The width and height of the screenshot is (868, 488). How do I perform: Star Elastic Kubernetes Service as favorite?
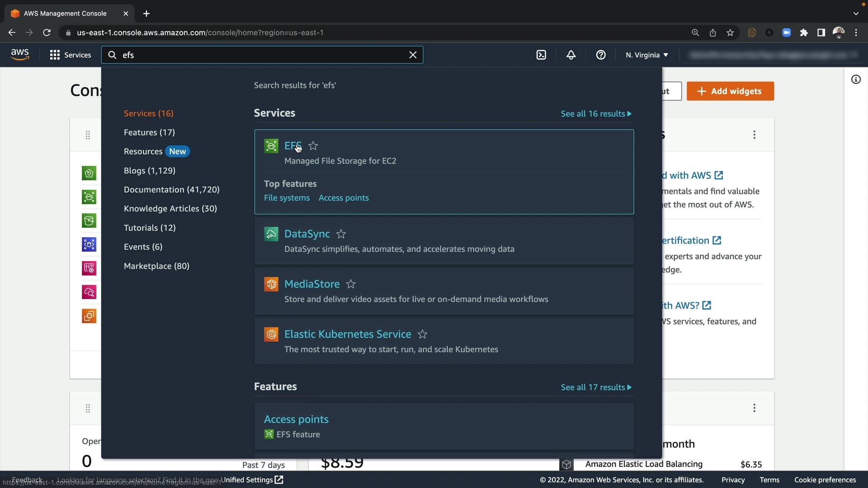422,334
